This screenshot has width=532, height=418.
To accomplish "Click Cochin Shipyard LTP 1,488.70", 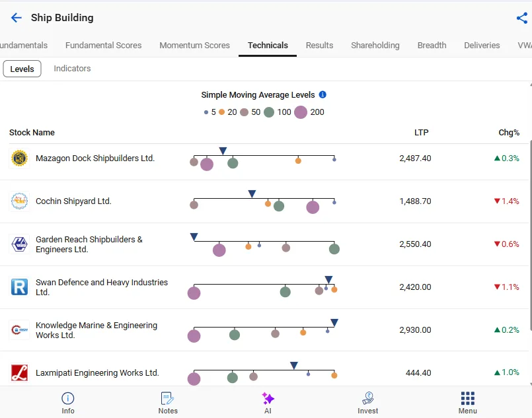I will [x=415, y=201].
